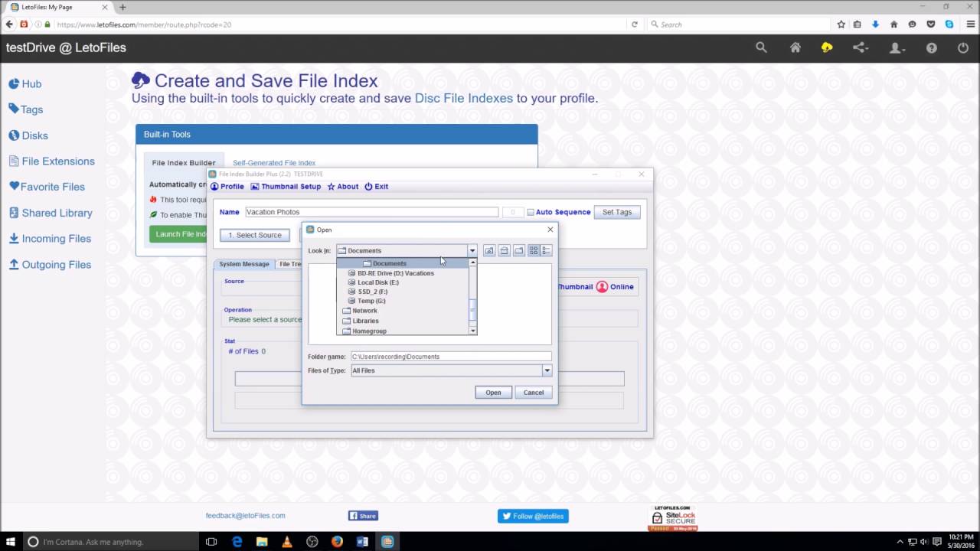The image size is (980, 551).
Task: Open Outgoing Files in the sidebar
Action: click(50, 265)
